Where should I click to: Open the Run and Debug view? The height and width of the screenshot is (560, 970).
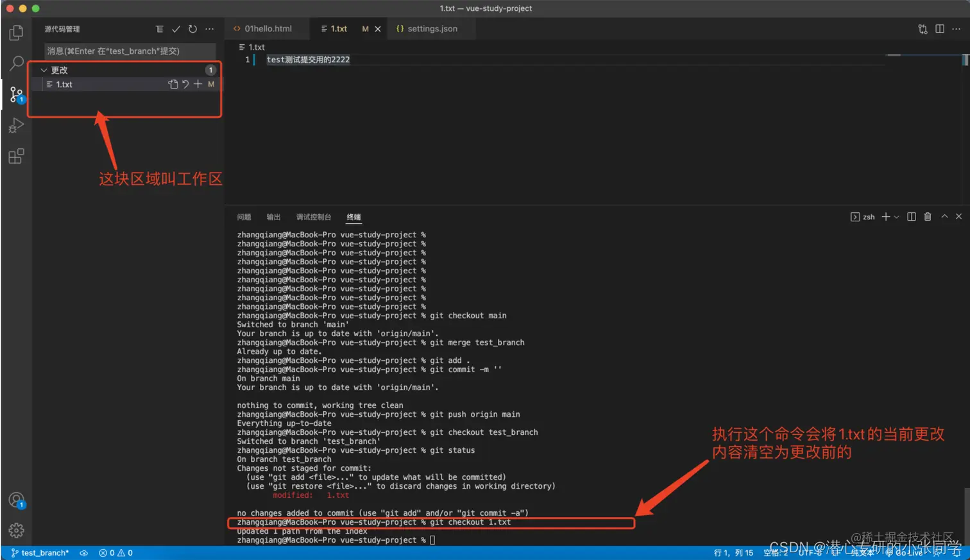click(x=16, y=125)
